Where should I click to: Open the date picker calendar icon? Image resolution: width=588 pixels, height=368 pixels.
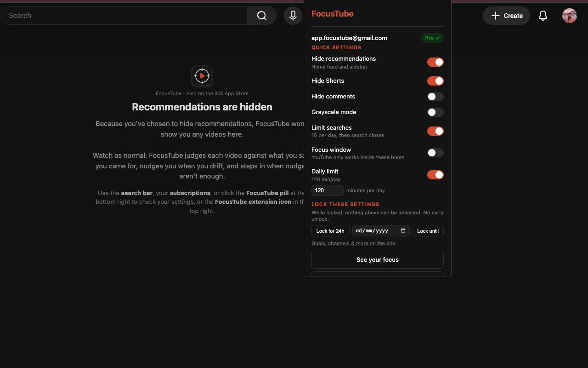403,231
